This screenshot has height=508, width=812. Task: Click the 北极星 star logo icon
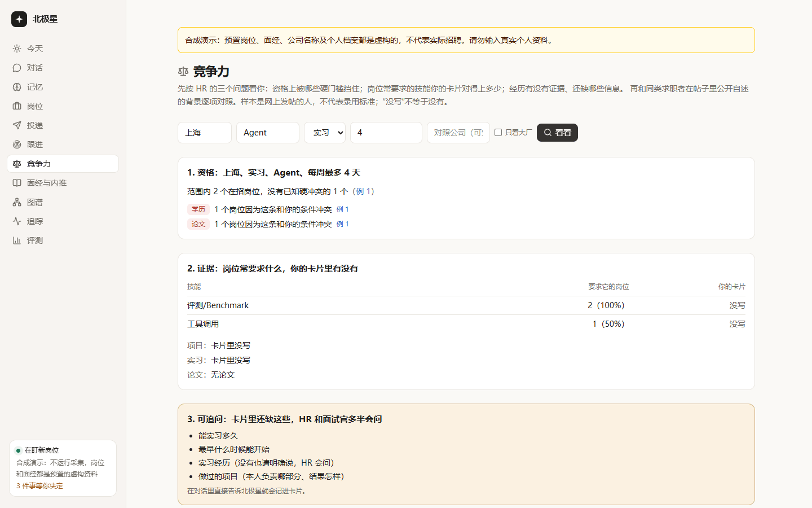[x=19, y=19]
